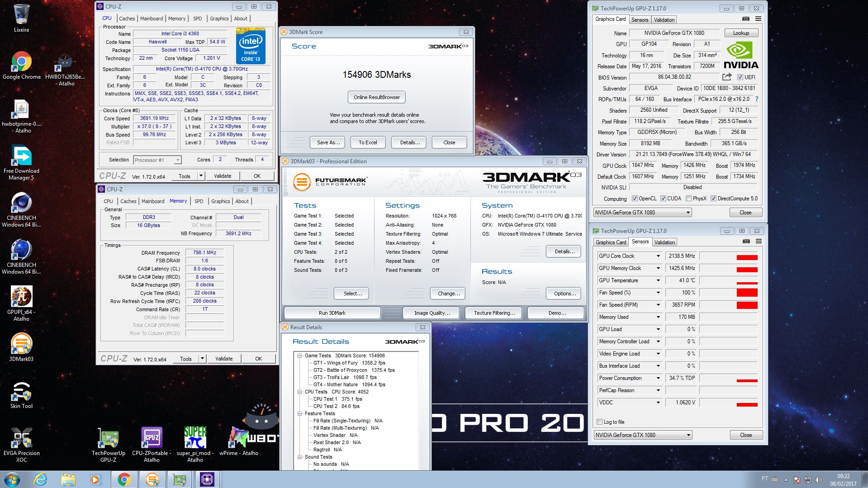
Task: Open EVGA Precision XOC shortcut
Action: point(21,445)
